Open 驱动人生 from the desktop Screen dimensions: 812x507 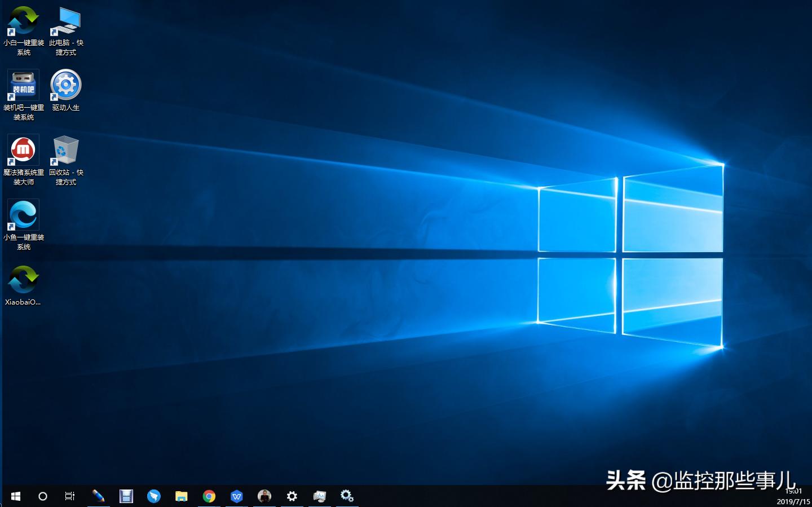[x=65, y=85]
